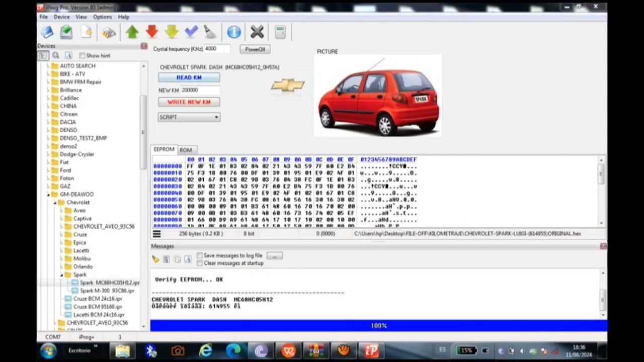The height and width of the screenshot is (362, 644).
Task: Click the Crystal frequency input field
Action: (x=217, y=49)
